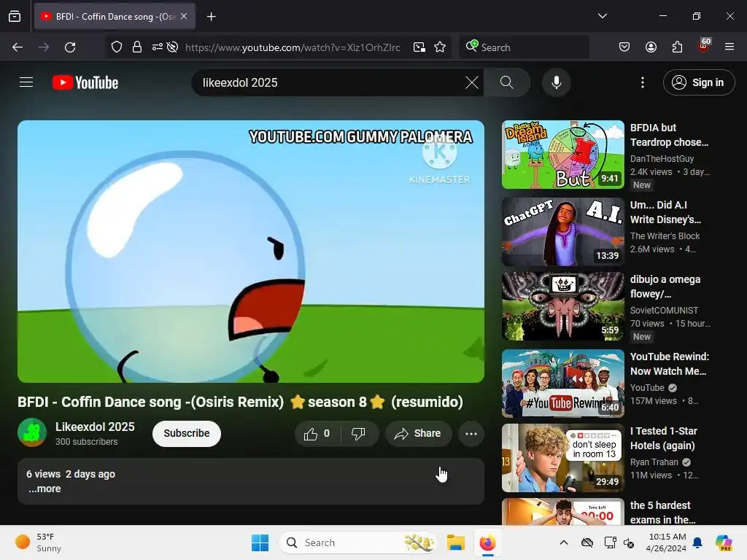Open clock showing 10:15 AM
Viewport: 747px width, 560px height.
tap(667, 542)
